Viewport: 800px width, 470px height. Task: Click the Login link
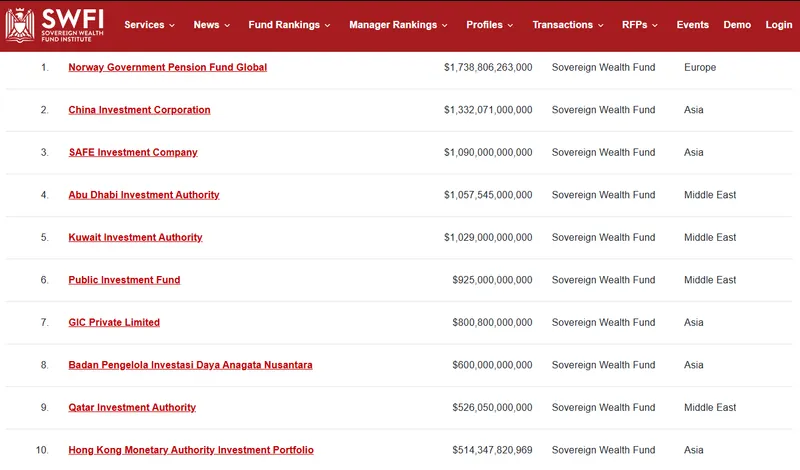click(x=779, y=24)
